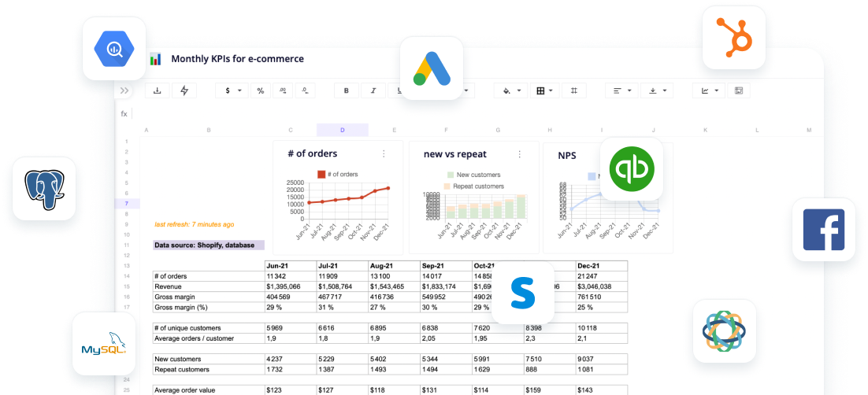This screenshot has height=395, width=868.
Task: Select the revenue cell '$1,395,066'
Action: coord(291,286)
